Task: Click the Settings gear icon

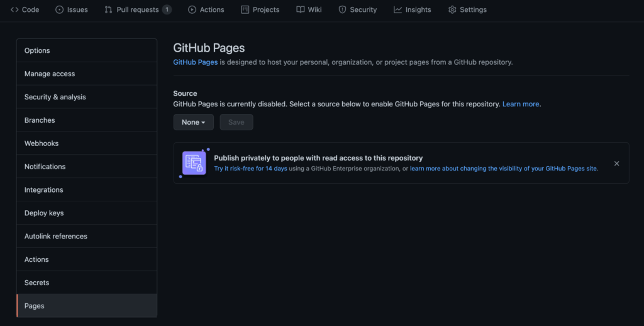Action: pos(452,9)
